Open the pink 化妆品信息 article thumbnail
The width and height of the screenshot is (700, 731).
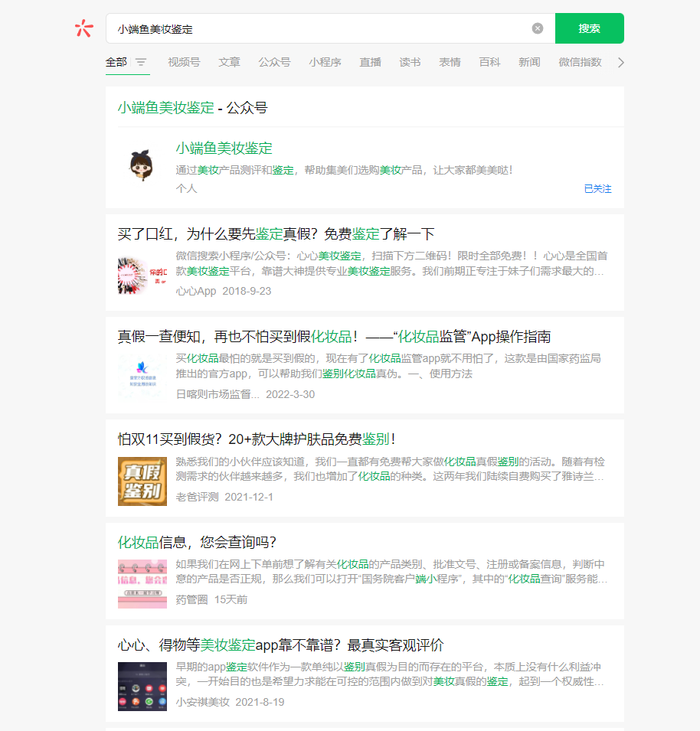(142, 584)
